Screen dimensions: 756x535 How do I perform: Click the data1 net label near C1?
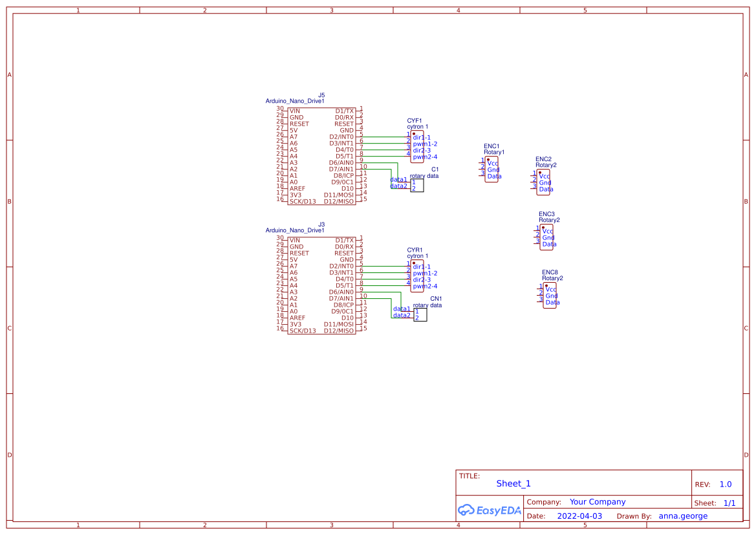398,181
